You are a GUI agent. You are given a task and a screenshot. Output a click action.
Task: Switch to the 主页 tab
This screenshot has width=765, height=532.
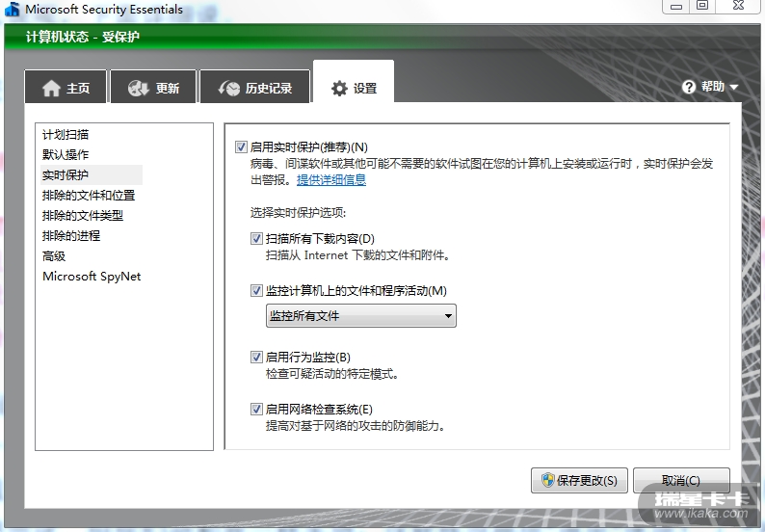(66, 87)
